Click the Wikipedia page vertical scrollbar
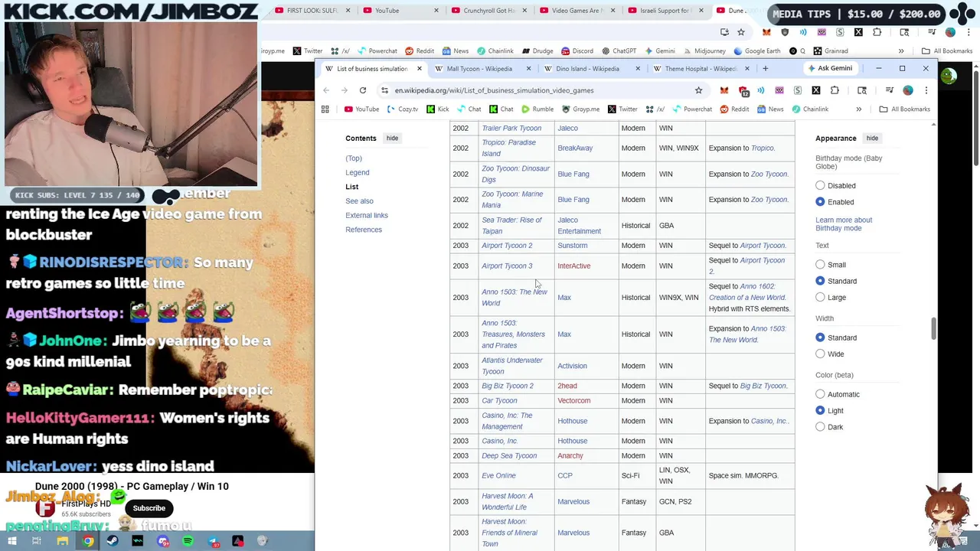The height and width of the screenshot is (551, 980). click(x=933, y=329)
